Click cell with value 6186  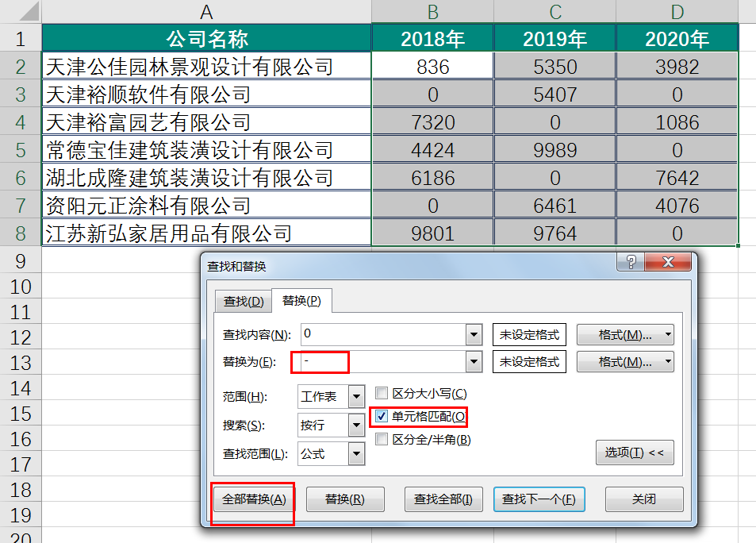pos(432,178)
